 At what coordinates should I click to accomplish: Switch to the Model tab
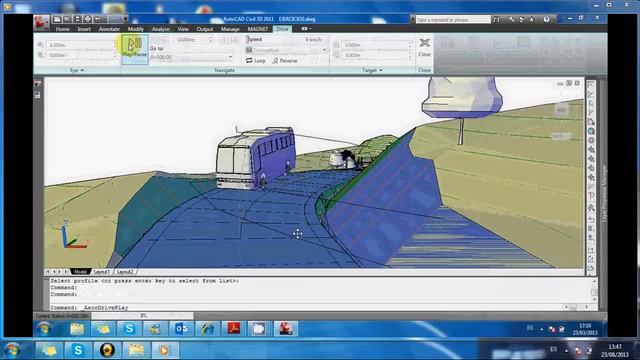(80, 272)
